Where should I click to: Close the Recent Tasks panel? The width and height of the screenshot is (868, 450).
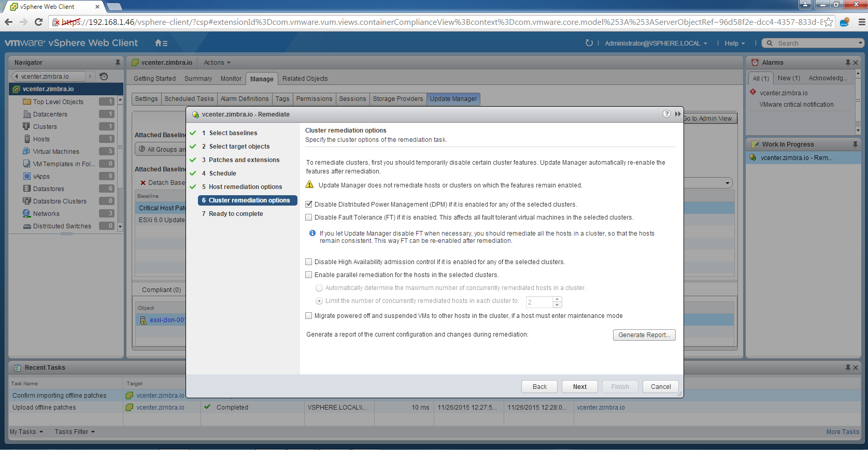[856, 368]
